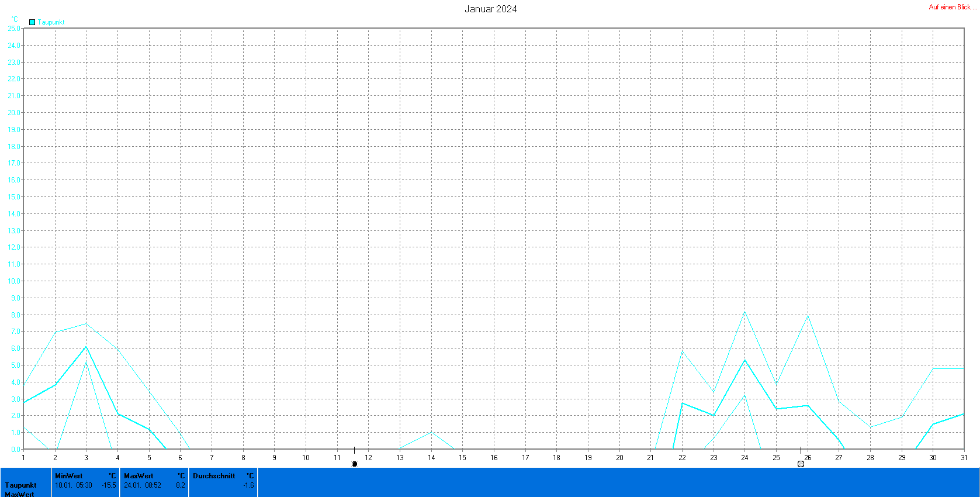Click the 5.0 y-axis label
The height and width of the screenshot is (497, 980).
pyautogui.click(x=15, y=365)
